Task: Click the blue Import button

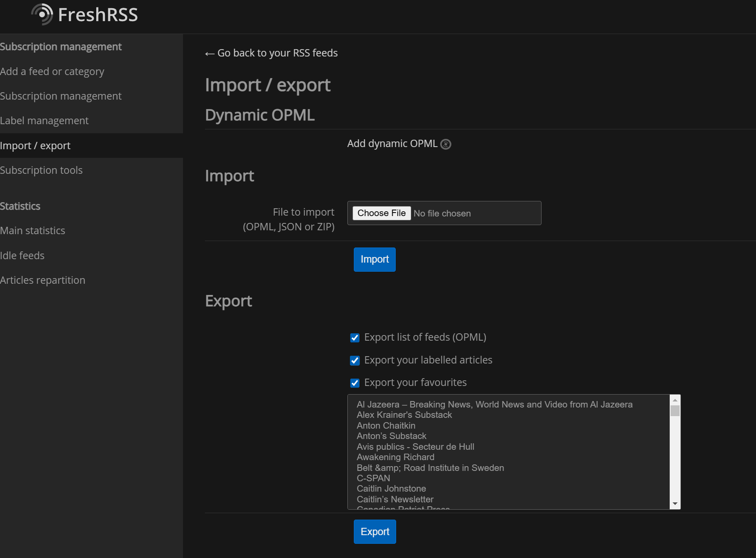Action: coord(375,260)
